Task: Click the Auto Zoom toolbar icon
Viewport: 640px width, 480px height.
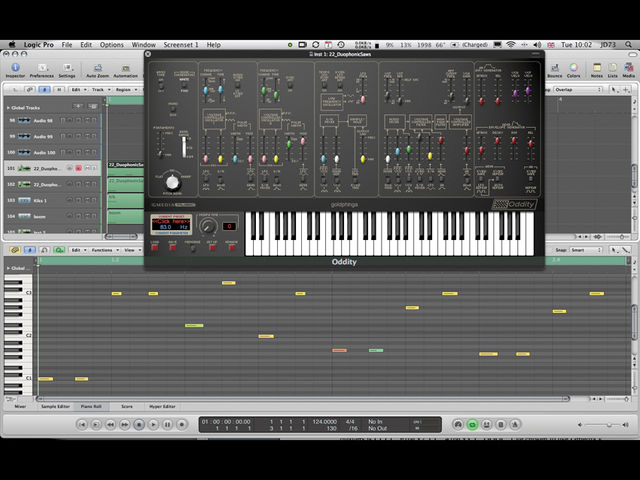Action: click(x=98, y=70)
